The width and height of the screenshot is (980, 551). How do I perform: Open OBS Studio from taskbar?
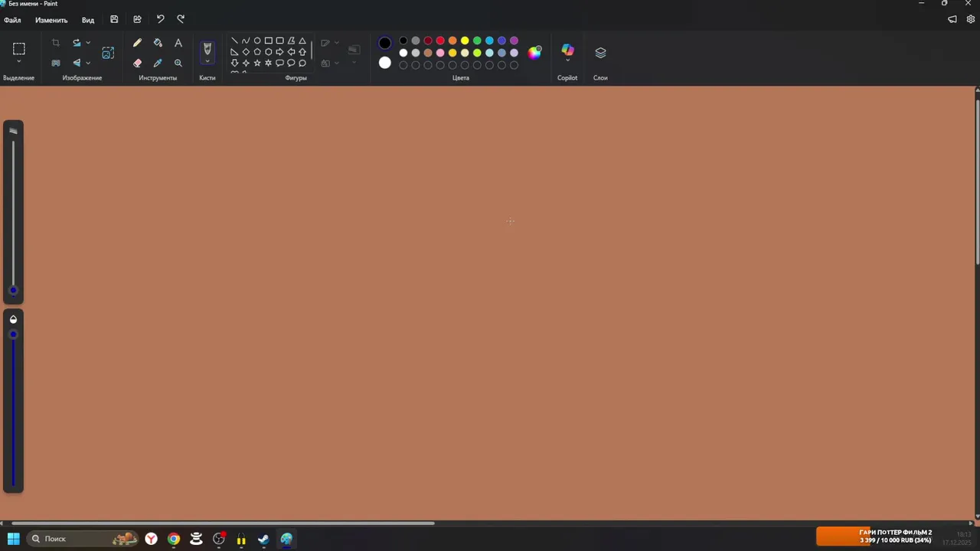tap(219, 539)
